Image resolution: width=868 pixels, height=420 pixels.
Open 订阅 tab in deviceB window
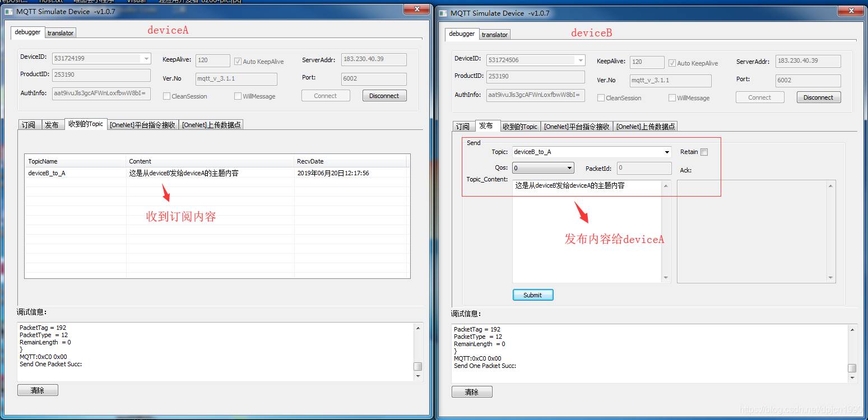pyautogui.click(x=463, y=127)
